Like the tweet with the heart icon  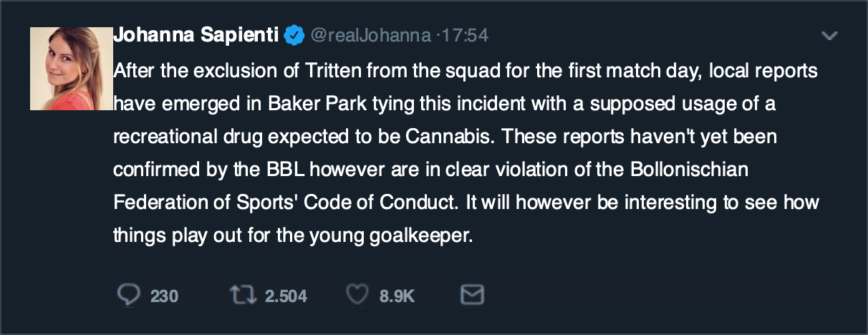tap(357, 295)
